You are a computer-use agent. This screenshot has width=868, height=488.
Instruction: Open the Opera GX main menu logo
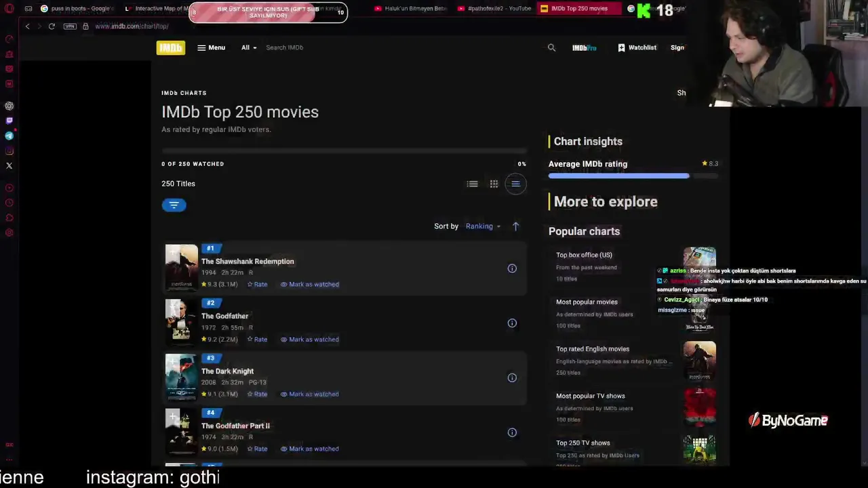[x=9, y=9]
